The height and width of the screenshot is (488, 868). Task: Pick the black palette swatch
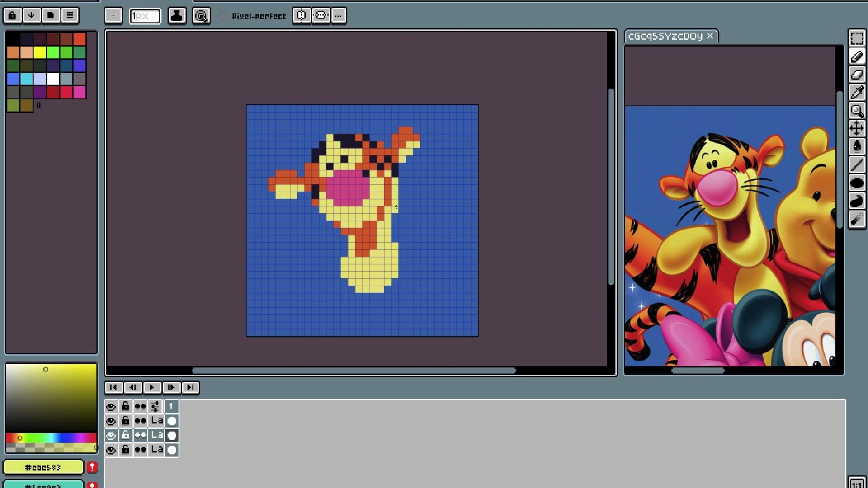[13, 39]
